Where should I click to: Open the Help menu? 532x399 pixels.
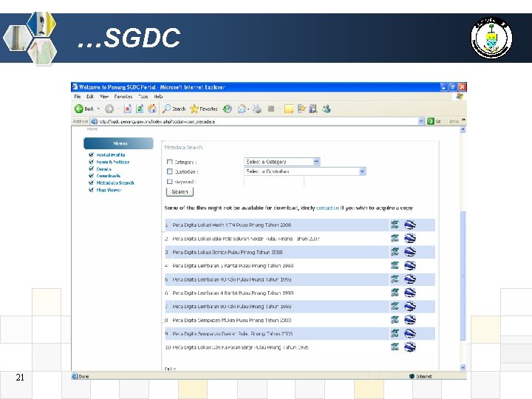pos(158,96)
